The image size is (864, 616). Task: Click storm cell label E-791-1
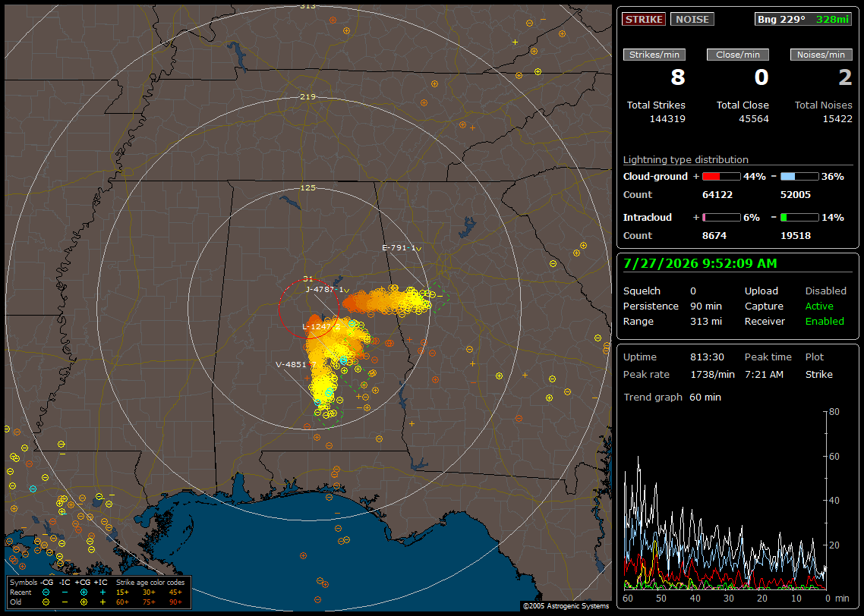[x=399, y=248]
